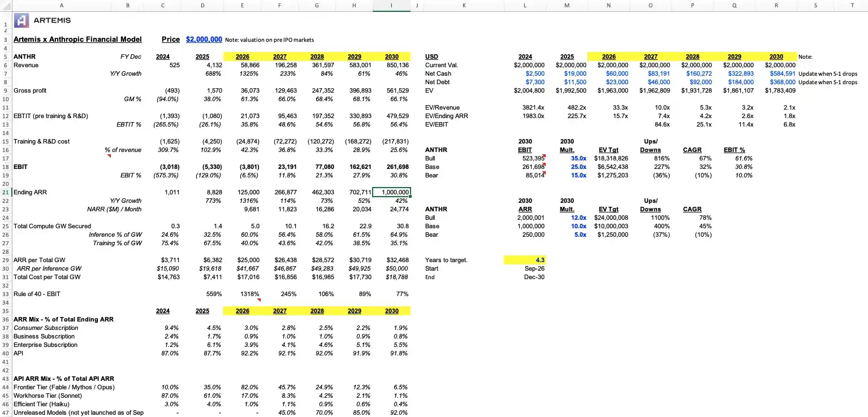Select column I header
868x417 pixels.
391,5
